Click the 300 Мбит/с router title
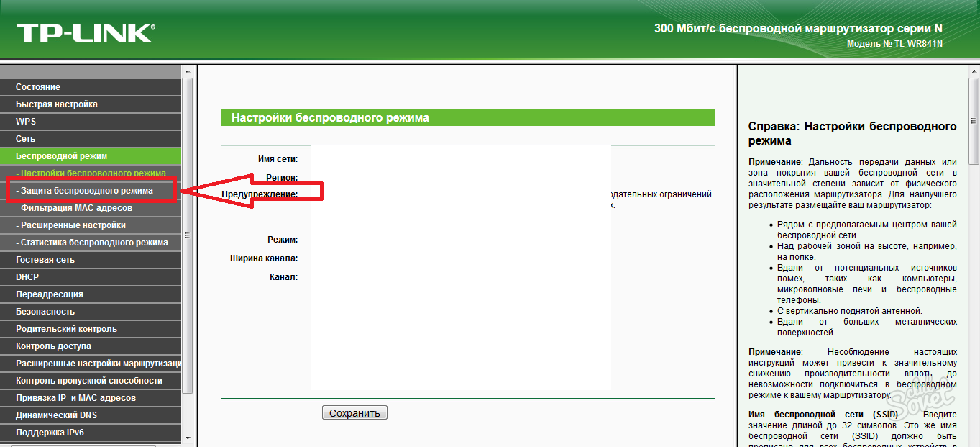Viewport: 980px width, 447px height. click(x=798, y=28)
